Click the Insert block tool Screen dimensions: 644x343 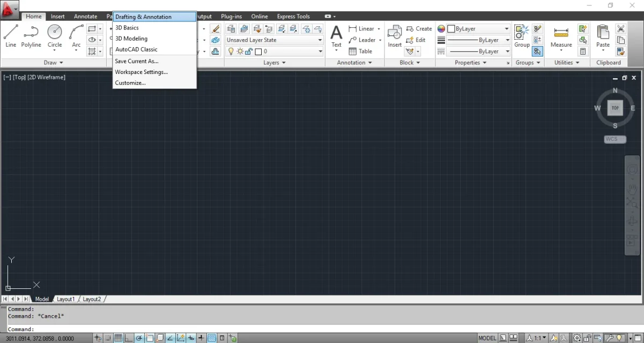click(395, 36)
